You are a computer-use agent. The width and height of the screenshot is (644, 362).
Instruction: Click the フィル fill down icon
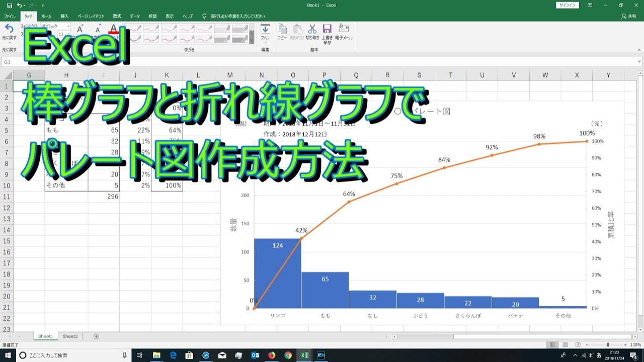265,29
